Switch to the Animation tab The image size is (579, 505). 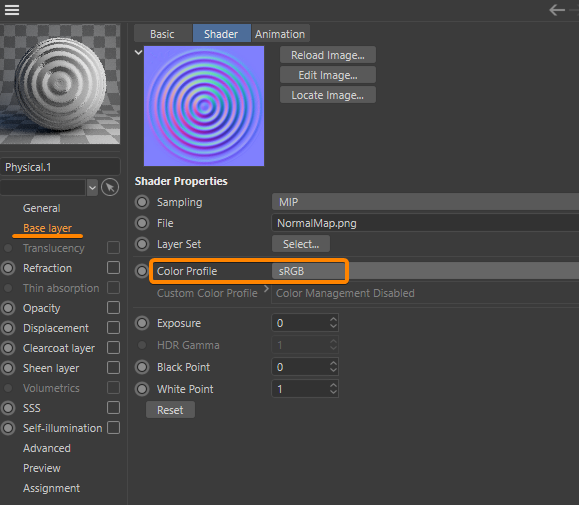[280, 34]
